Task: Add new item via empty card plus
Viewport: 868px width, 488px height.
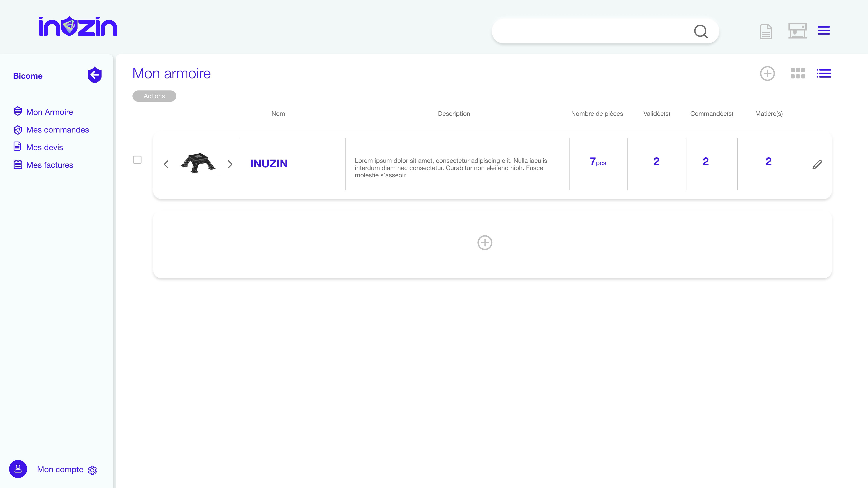Action: pos(485,243)
